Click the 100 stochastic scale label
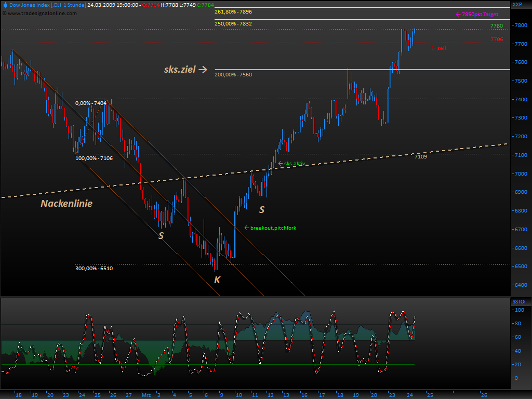 point(520,310)
